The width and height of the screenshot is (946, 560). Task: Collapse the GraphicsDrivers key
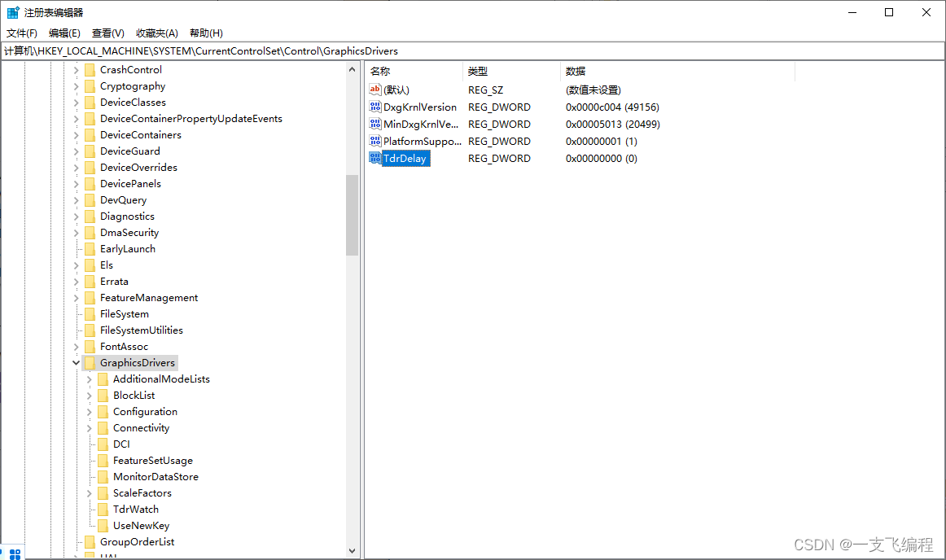pos(76,363)
